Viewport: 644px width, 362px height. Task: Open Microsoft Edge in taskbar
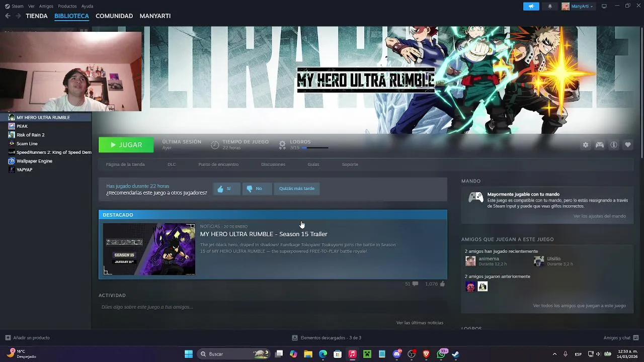[x=323, y=354]
